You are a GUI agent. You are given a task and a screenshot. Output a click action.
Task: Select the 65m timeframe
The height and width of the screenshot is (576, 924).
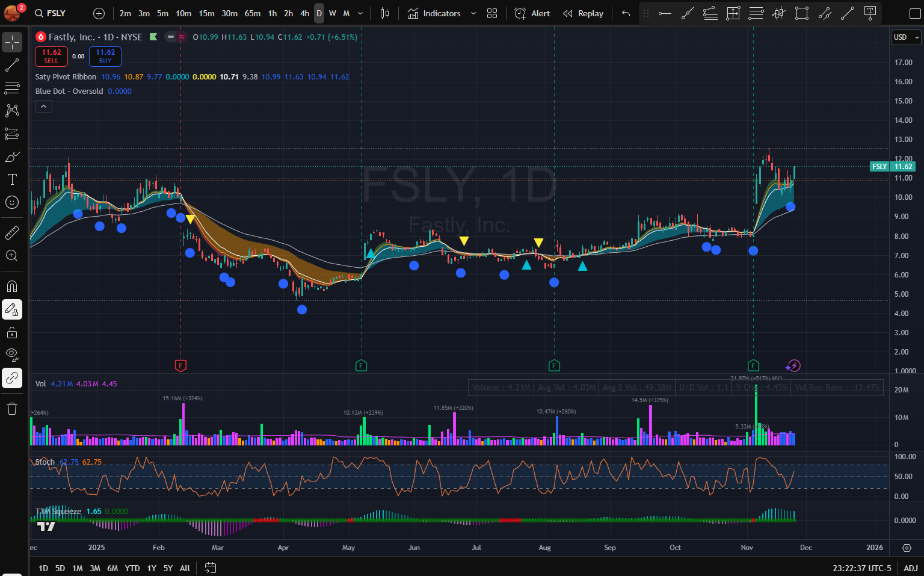point(253,13)
